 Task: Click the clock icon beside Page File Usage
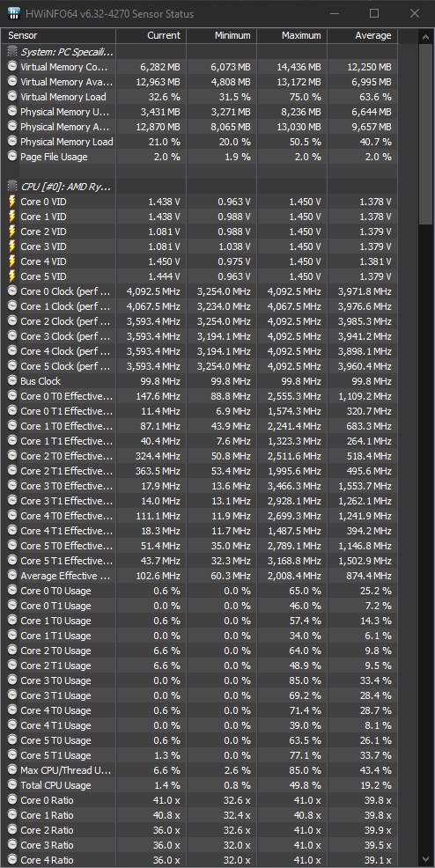click(x=12, y=157)
